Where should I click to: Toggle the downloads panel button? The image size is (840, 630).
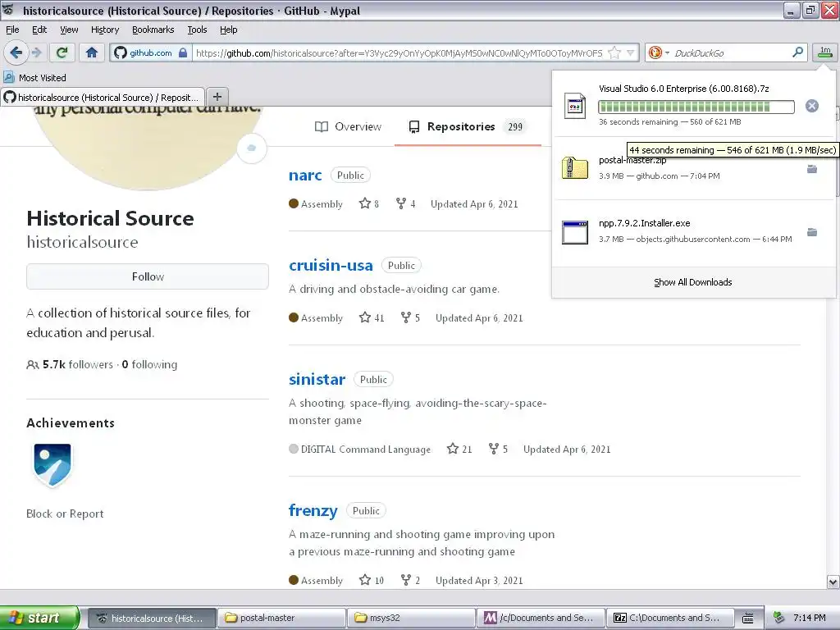(825, 52)
